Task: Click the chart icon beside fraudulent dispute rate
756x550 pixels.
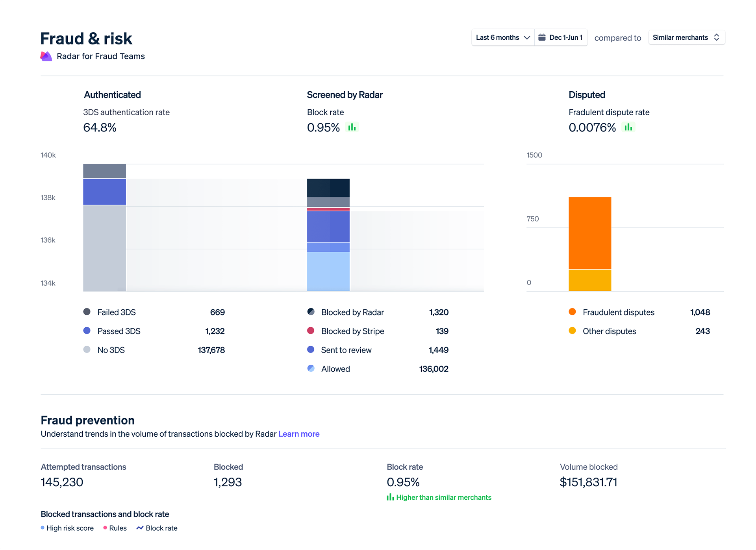Action: pyautogui.click(x=628, y=127)
